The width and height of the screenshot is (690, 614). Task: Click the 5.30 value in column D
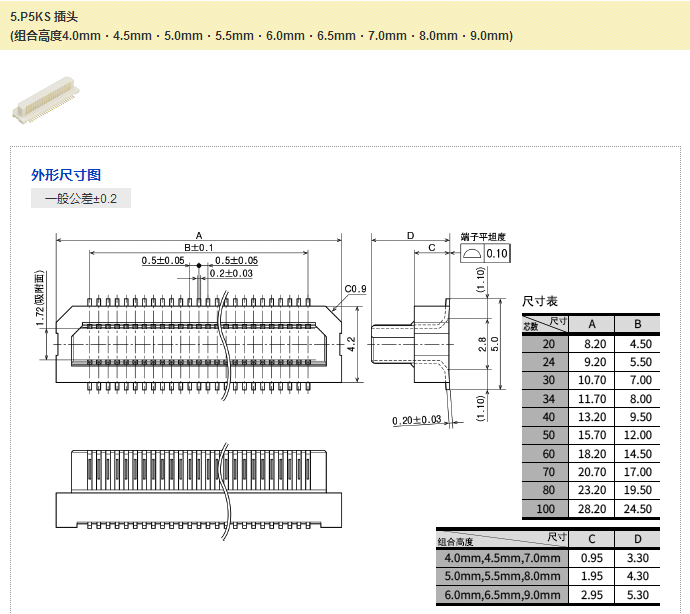(x=638, y=596)
